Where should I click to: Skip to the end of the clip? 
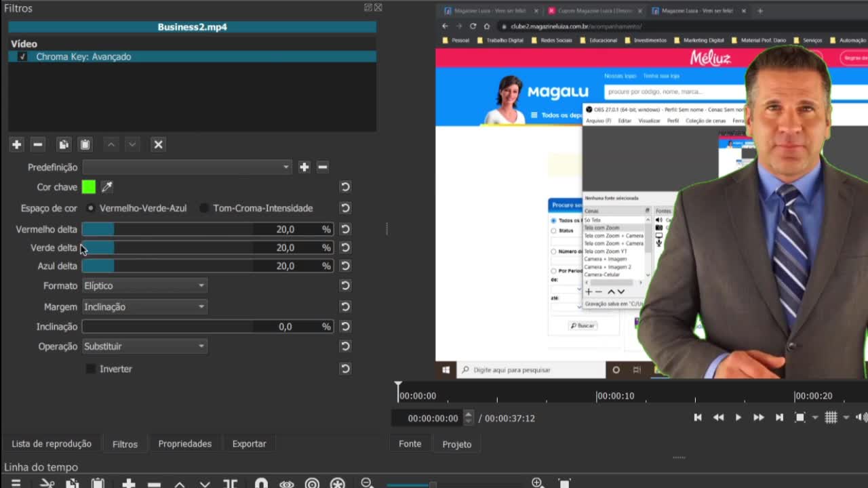779,418
